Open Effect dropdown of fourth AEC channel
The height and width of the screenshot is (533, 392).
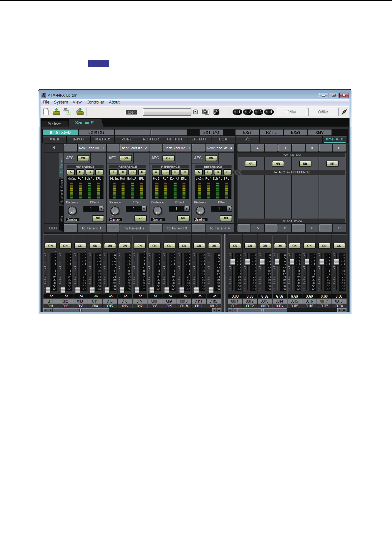click(x=229, y=209)
